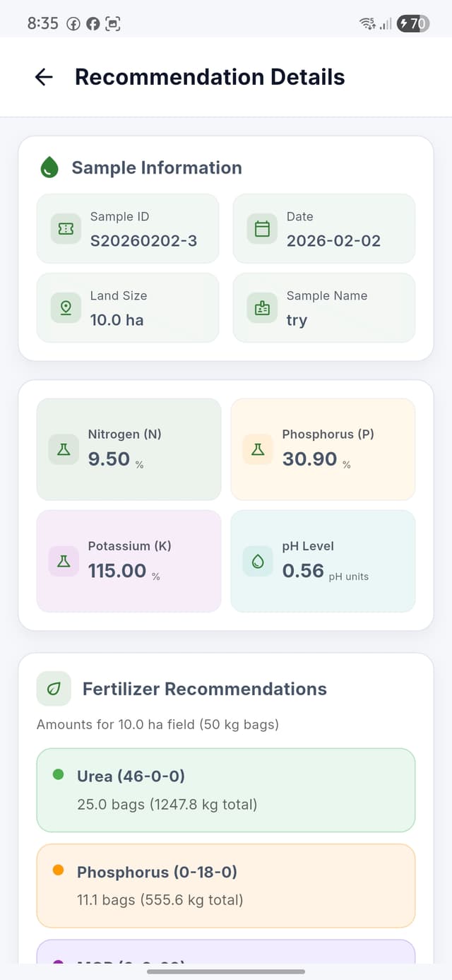Select the Nitrogen flask icon

click(63, 449)
